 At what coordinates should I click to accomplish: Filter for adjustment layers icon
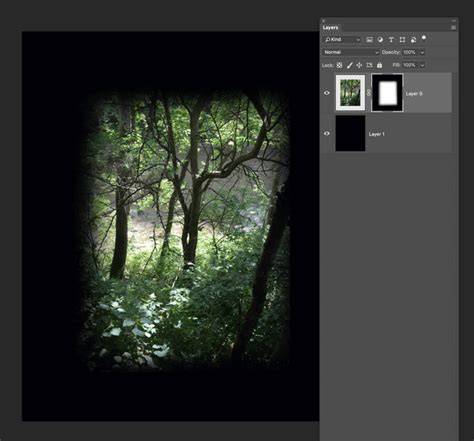point(380,40)
